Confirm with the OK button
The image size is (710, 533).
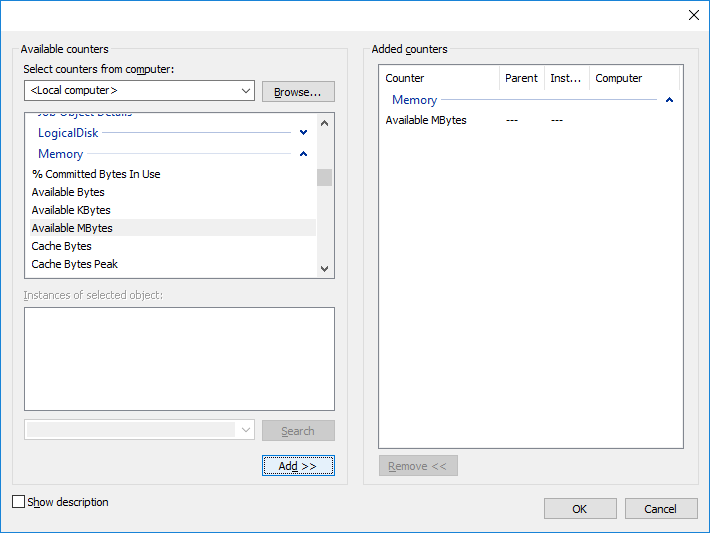[x=580, y=509]
